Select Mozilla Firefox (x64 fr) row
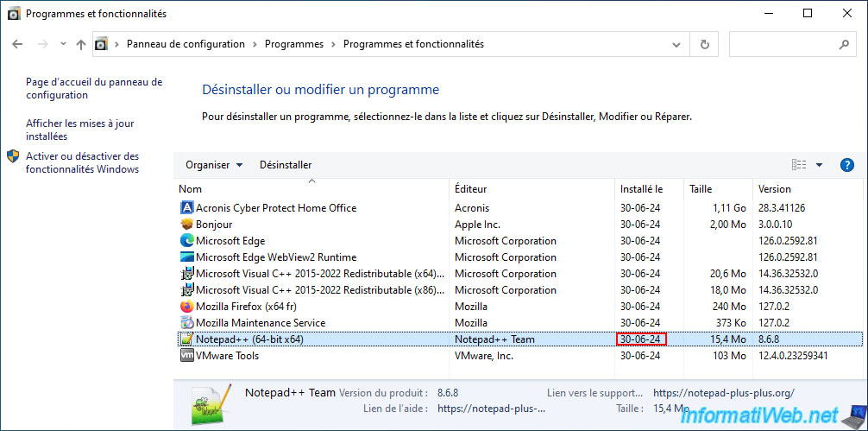Screen dimensions: 868x431 [x=519, y=307]
